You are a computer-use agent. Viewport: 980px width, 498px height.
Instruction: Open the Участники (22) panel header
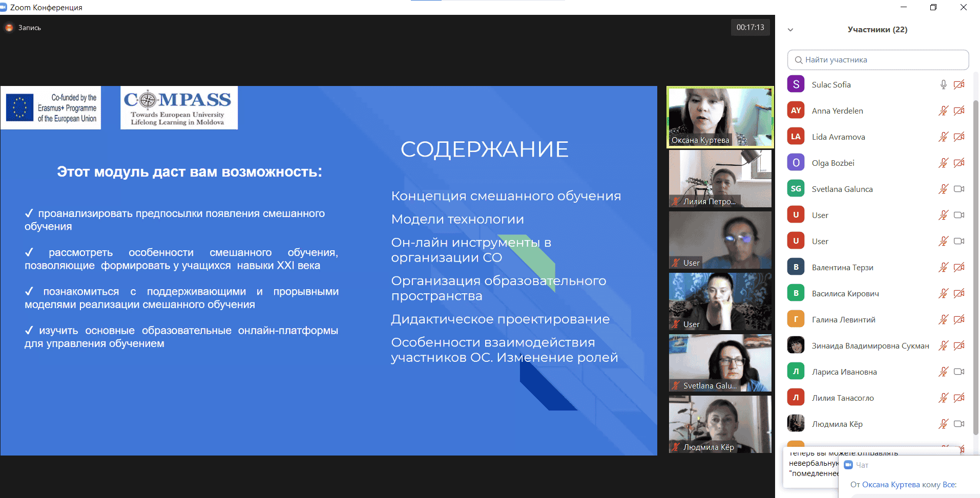coord(877,30)
